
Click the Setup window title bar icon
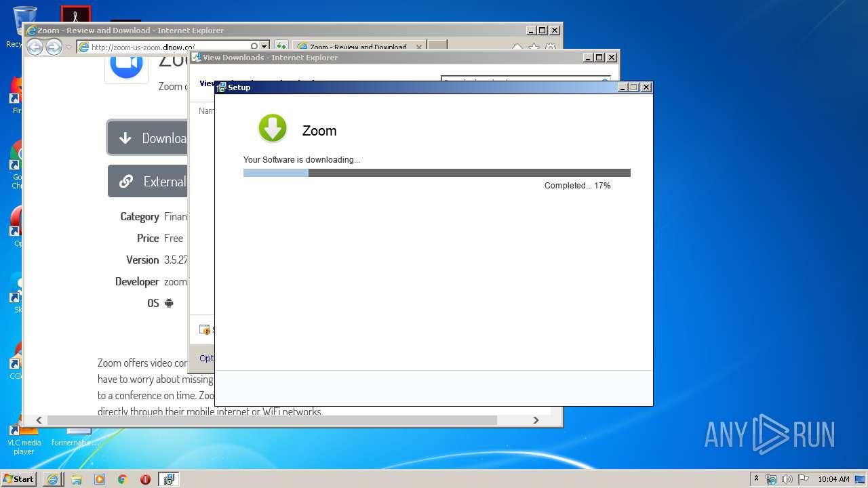coord(221,87)
